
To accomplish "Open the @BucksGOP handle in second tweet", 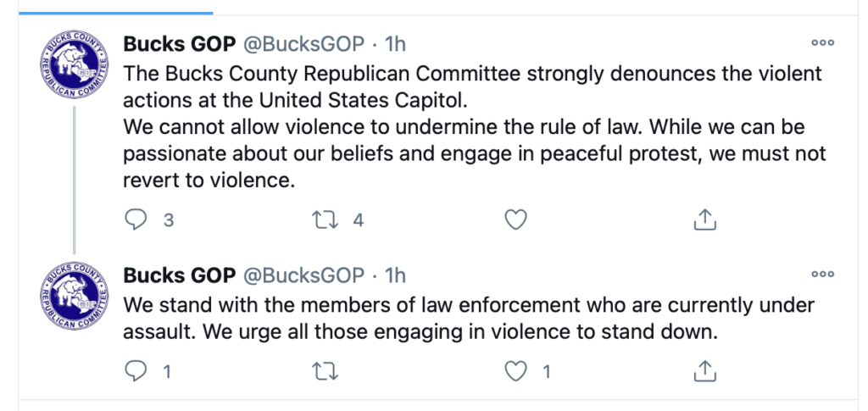I will 304,275.
